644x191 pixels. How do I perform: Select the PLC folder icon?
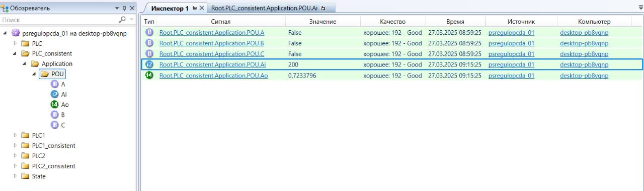click(x=25, y=43)
